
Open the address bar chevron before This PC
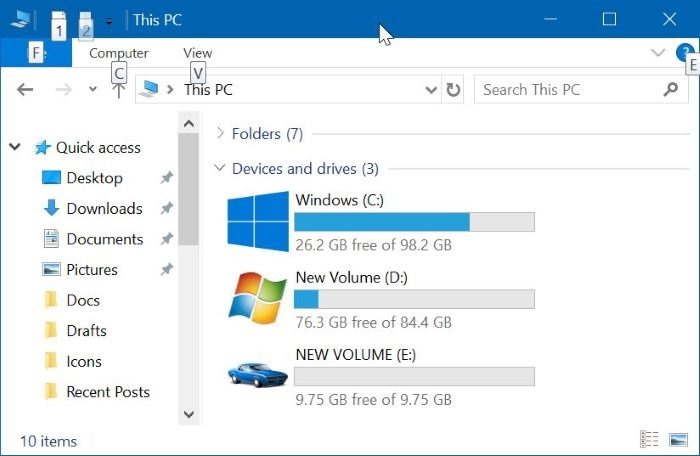[x=170, y=89]
